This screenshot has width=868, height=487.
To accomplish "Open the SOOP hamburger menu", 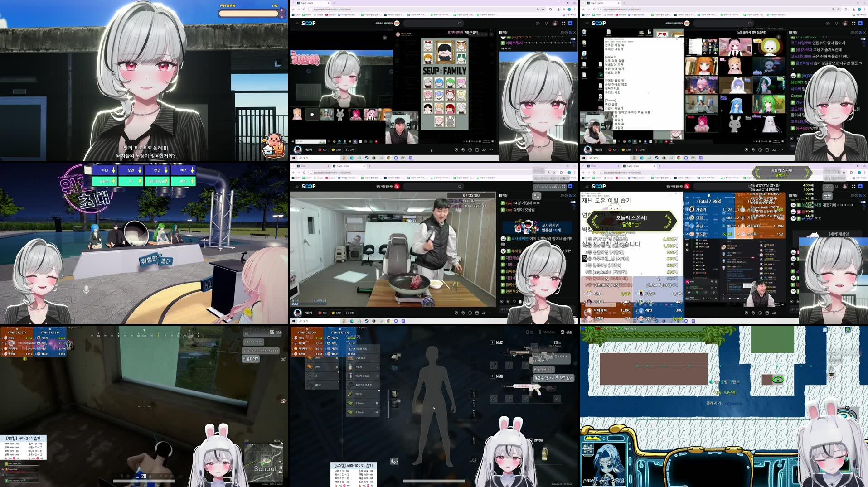I will click(x=296, y=24).
